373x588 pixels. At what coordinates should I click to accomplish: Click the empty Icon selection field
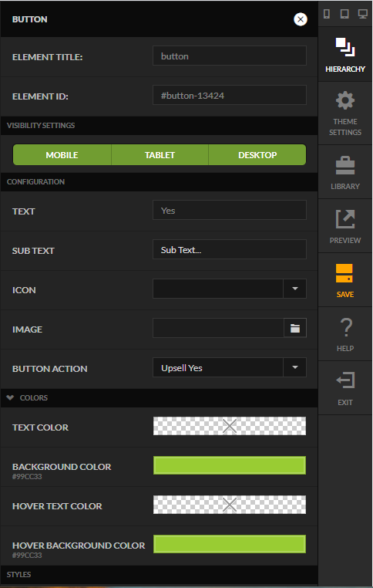point(218,289)
